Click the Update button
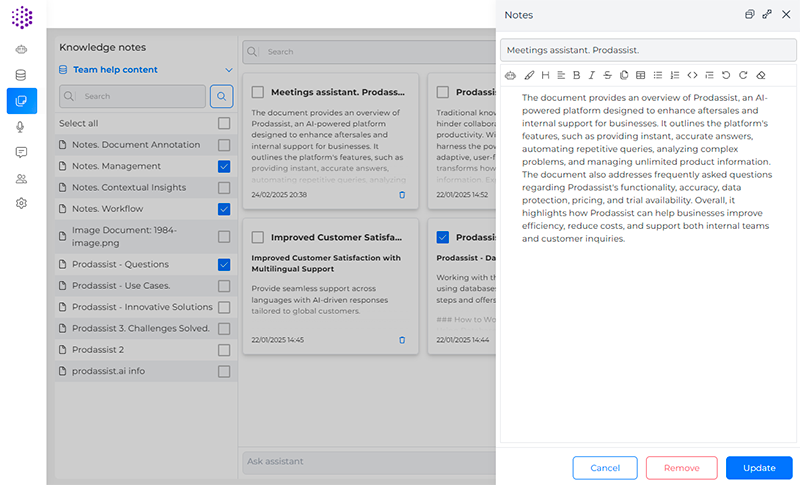 click(759, 468)
